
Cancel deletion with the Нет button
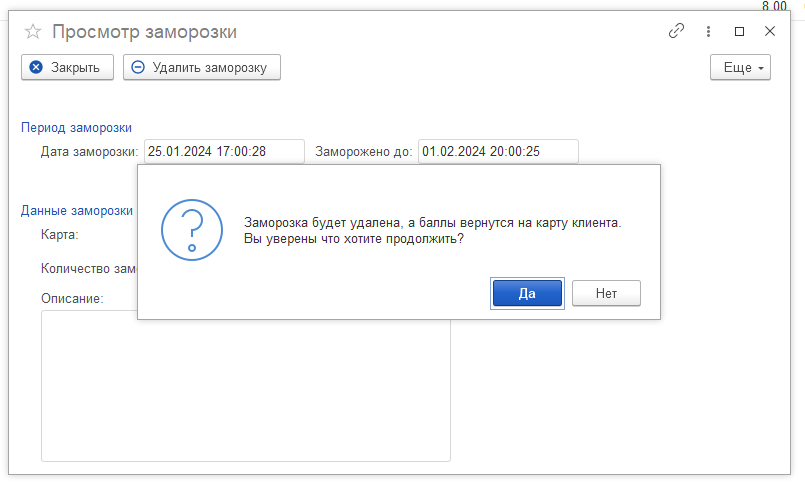coord(606,293)
